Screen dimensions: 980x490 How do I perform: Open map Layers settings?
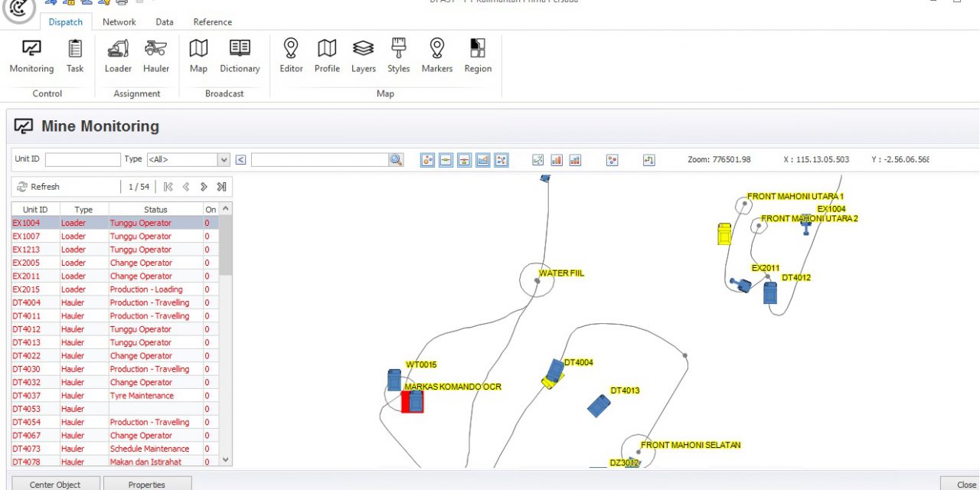click(x=363, y=57)
